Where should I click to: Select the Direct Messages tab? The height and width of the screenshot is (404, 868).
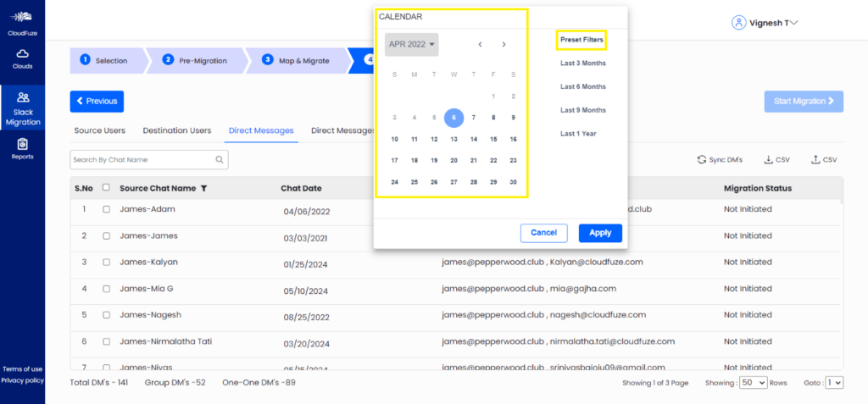click(261, 130)
